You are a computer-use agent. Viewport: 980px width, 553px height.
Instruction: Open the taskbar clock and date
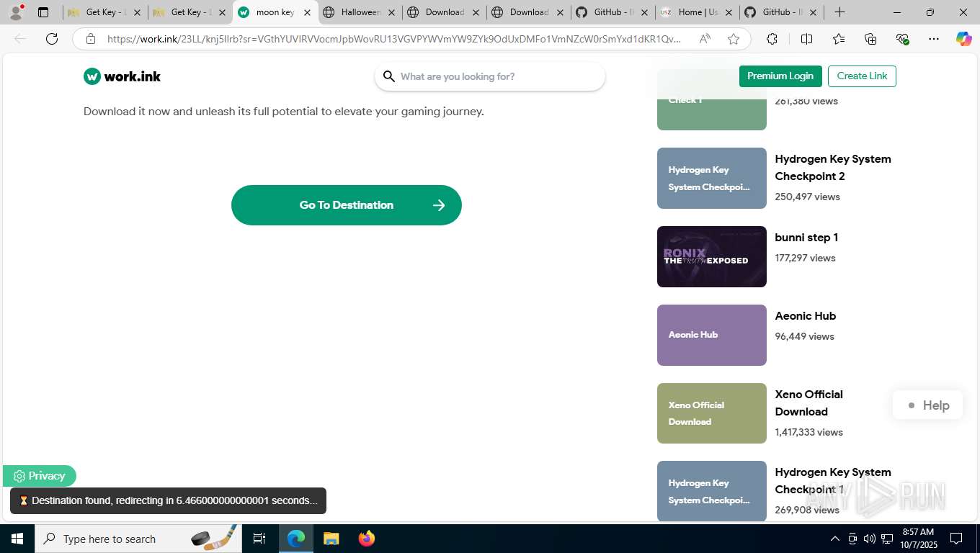click(x=918, y=539)
